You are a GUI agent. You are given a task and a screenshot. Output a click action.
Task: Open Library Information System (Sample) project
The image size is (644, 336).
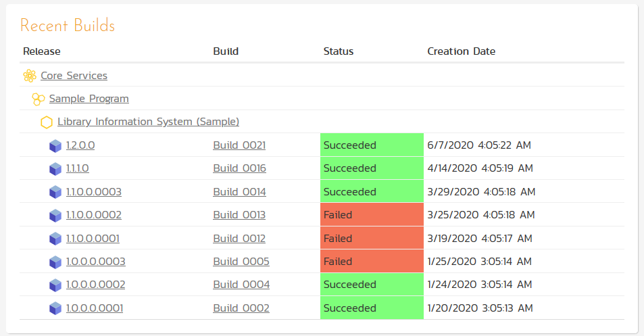pos(148,122)
